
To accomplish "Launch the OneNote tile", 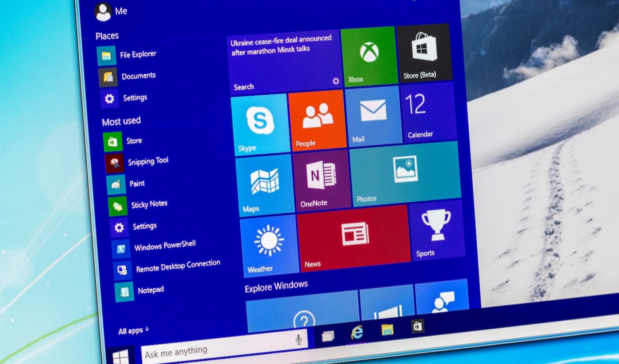I will pos(322,180).
